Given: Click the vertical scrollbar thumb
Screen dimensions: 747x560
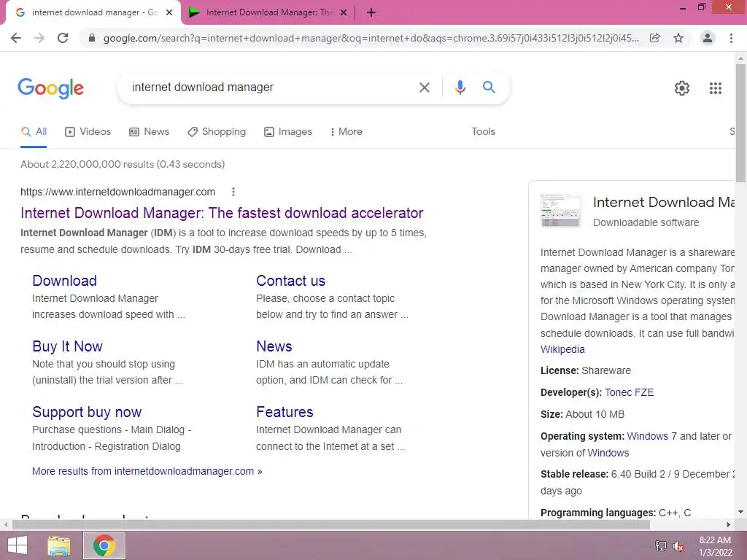Looking at the screenshot, I should point(740,123).
